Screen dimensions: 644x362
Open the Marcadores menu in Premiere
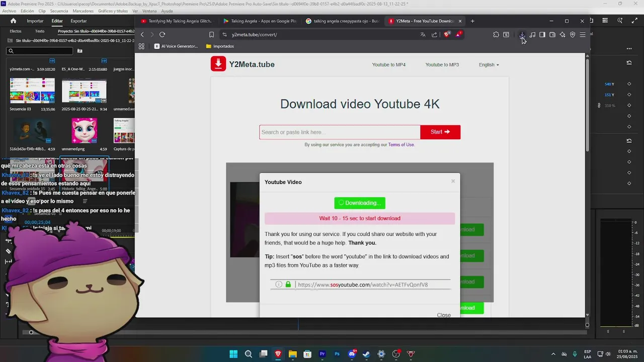pos(83,11)
